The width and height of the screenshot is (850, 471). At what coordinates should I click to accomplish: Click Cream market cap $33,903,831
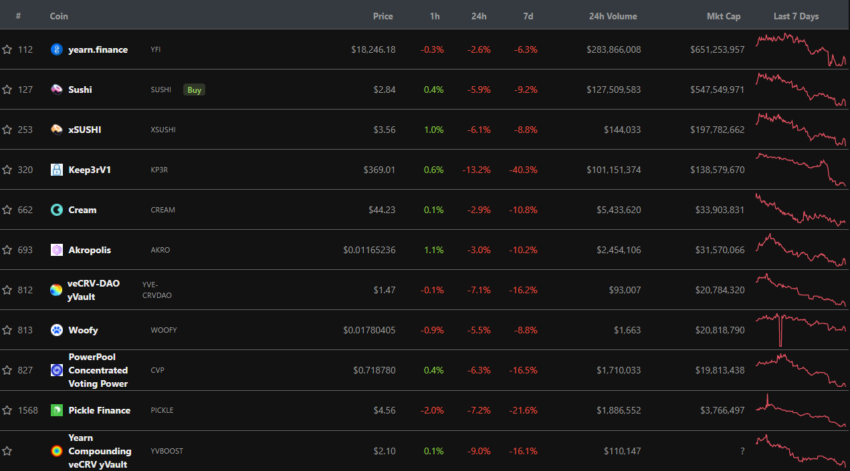tap(720, 210)
